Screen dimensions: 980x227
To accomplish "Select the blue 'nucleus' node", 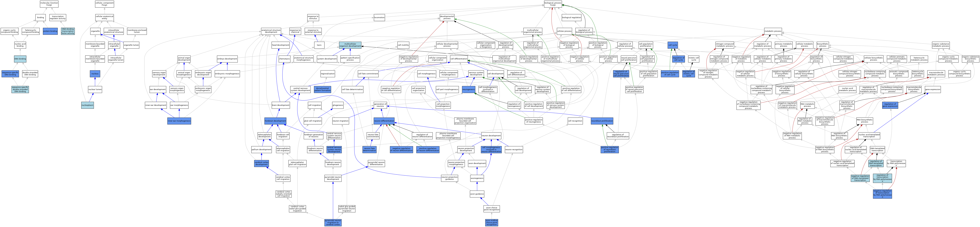I will (x=95, y=73).
